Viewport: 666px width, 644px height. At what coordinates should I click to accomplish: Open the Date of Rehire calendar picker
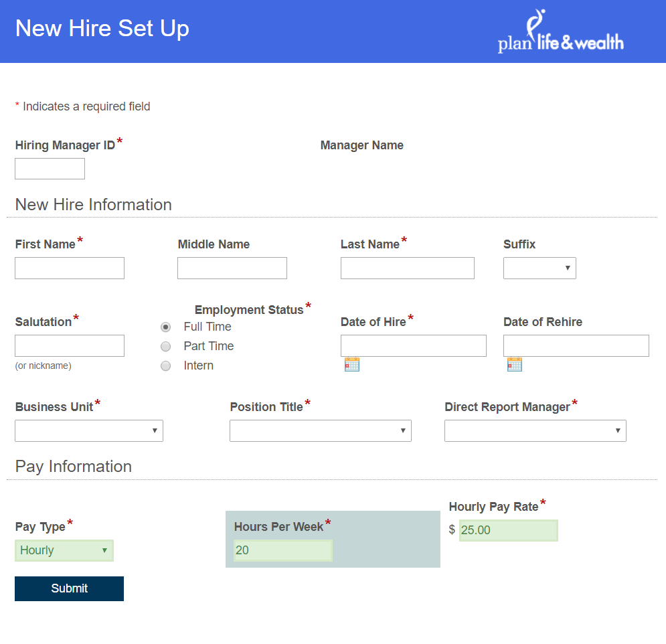[x=514, y=364]
